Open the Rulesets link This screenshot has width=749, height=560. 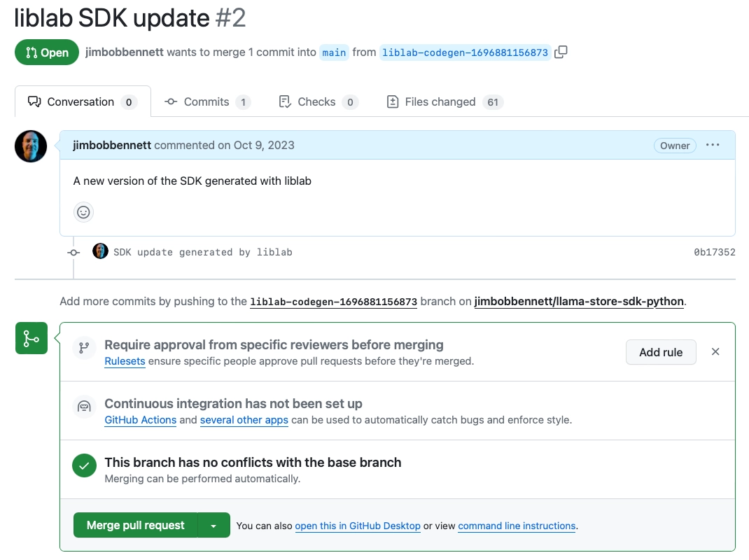pos(125,361)
